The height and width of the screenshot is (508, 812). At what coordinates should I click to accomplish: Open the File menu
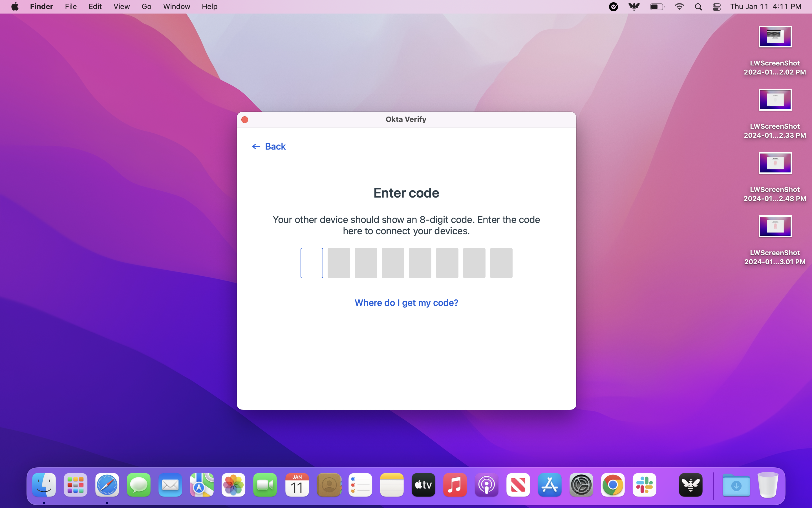tap(71, 6)
